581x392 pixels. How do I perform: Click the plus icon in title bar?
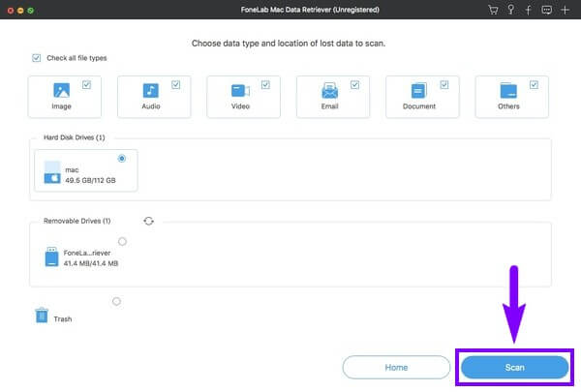coord(565,10)
